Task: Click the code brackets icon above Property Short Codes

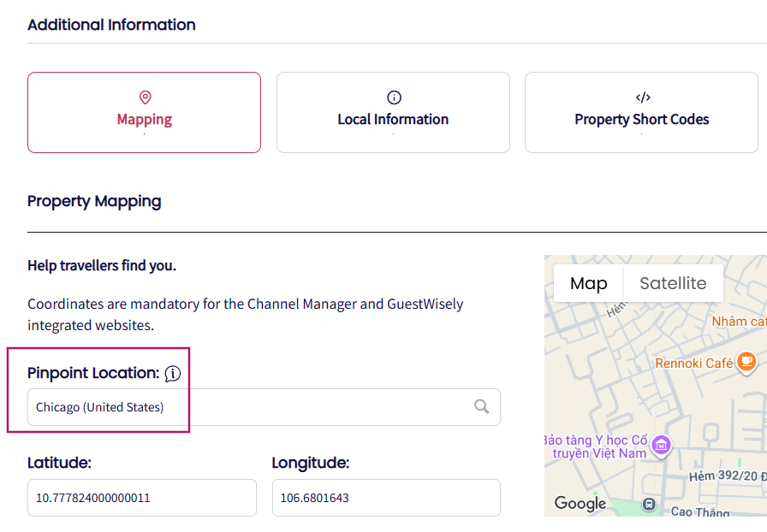Action: [643, 98]
